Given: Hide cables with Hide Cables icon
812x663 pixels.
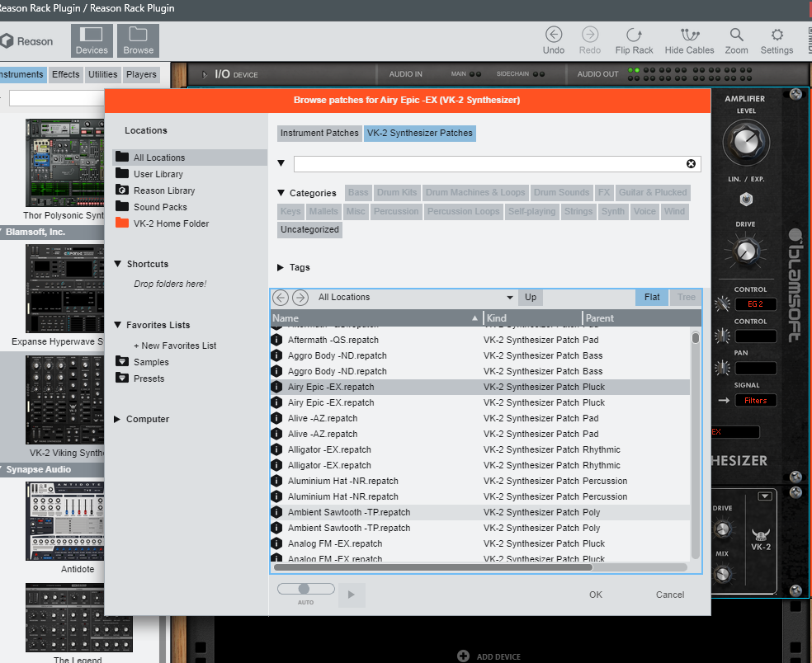Looking at the screenshot, I should 689,35.
